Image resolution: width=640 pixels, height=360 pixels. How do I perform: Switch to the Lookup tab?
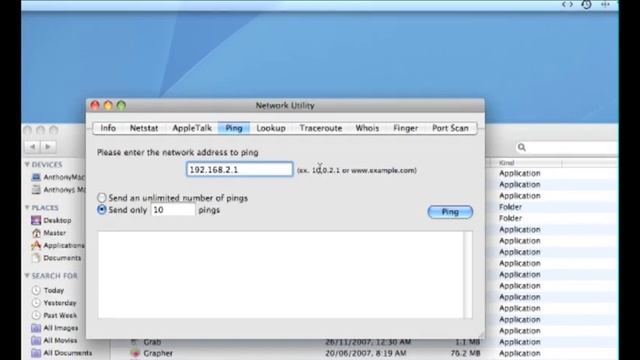[271, 128]
